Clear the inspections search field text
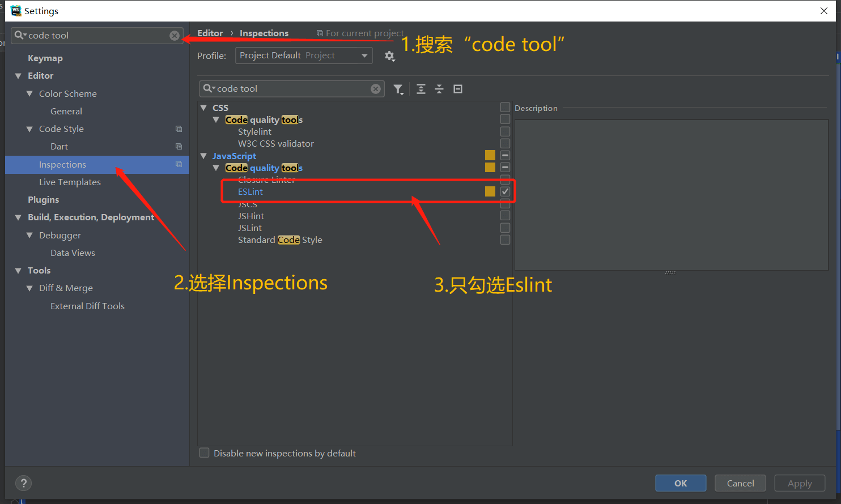The image size is (841, 504). coord(376,89)
